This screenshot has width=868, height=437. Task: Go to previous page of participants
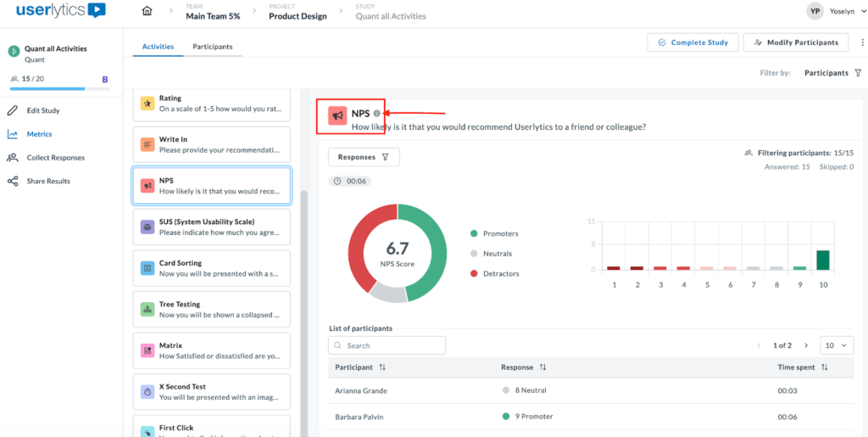tap(759, 345)
